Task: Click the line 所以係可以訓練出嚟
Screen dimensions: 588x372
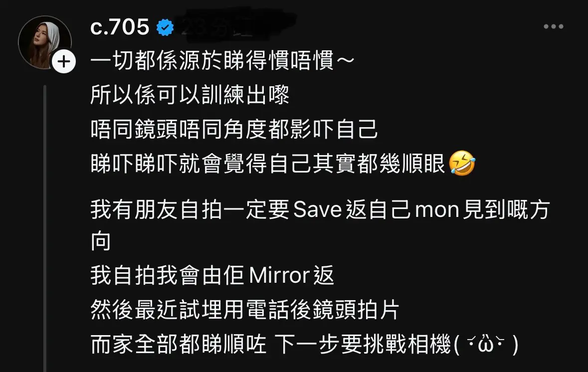Action: (190, 95)
